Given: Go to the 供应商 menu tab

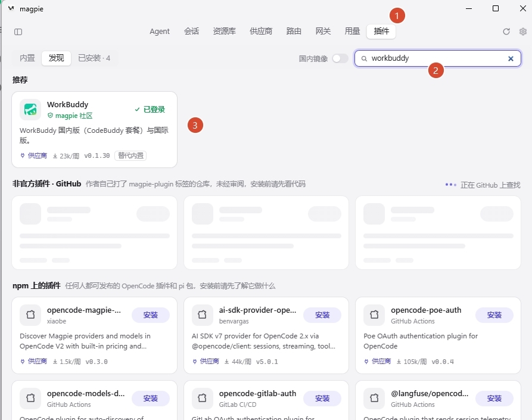Looking at the screenshot, I should (x=261, y=31).
